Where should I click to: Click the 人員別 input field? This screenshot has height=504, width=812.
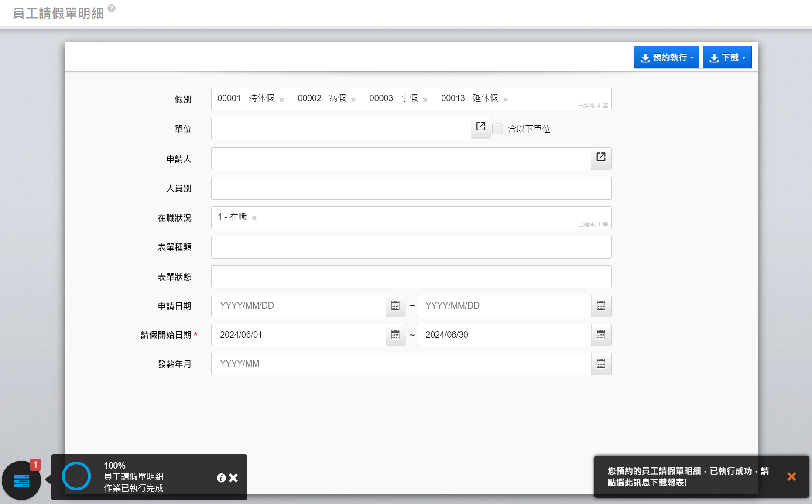tap(411, 189)
